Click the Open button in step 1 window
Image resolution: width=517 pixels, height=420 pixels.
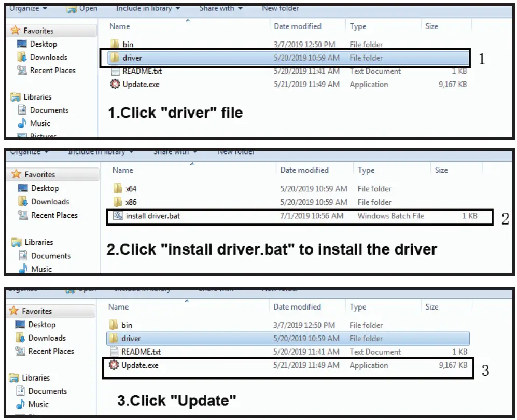[x=82, y=9]
